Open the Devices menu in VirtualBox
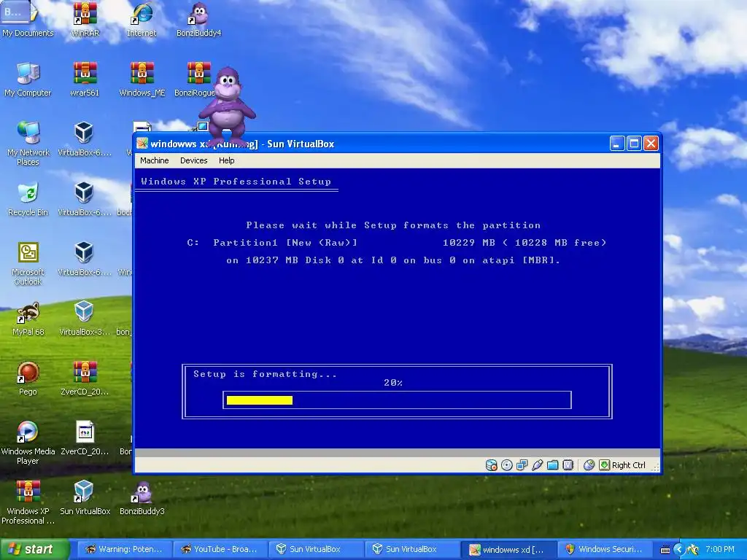Image resolution: width=747 pixels, height=560 pixels. tap(193, 160)
